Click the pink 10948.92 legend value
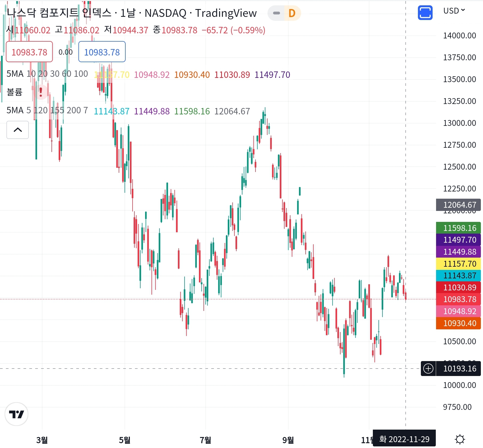The image size is (483, 448). tap(152, 74)
